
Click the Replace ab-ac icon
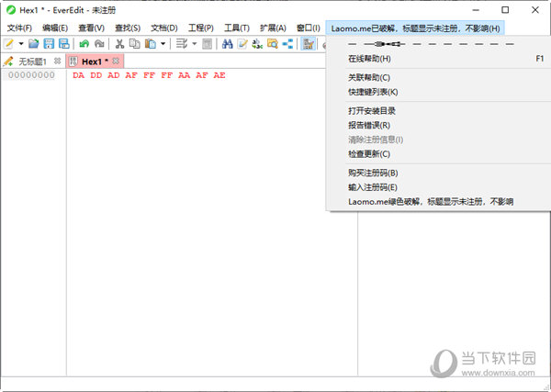257,44
